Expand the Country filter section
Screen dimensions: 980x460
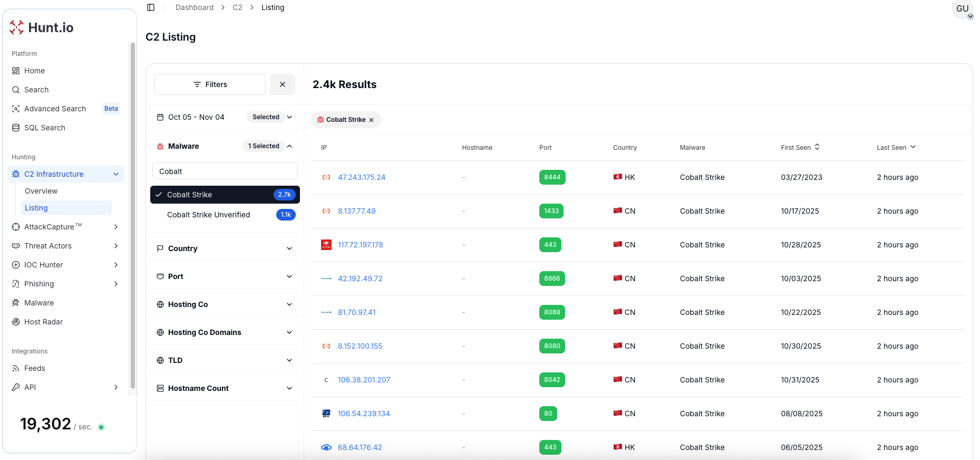pos(225,248)
